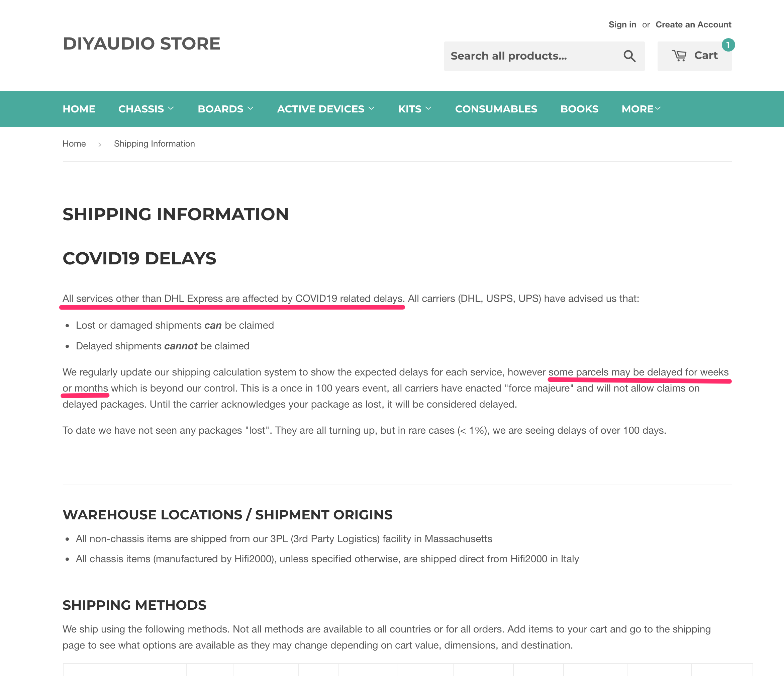Open the Consumables page
784x676 pixels.
click(496, 109)
